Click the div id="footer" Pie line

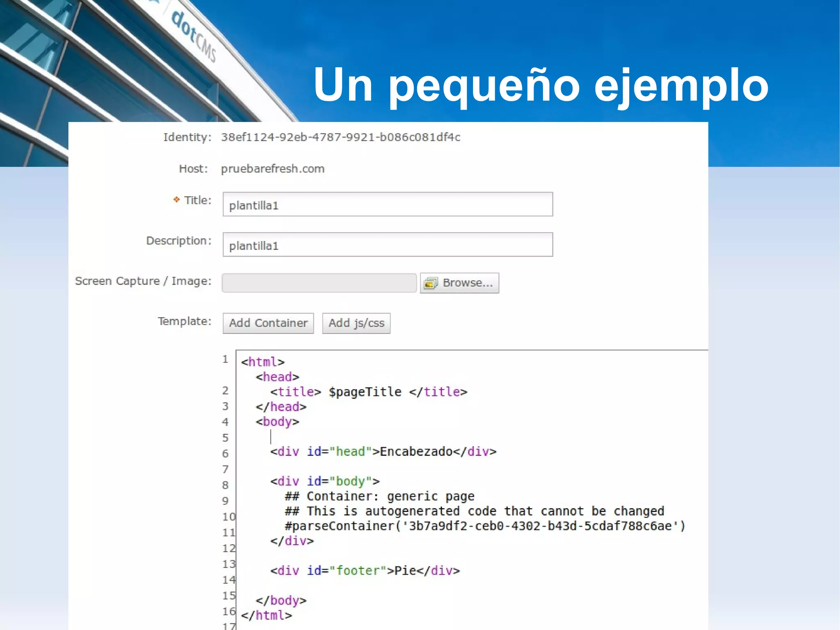point(365,570)
